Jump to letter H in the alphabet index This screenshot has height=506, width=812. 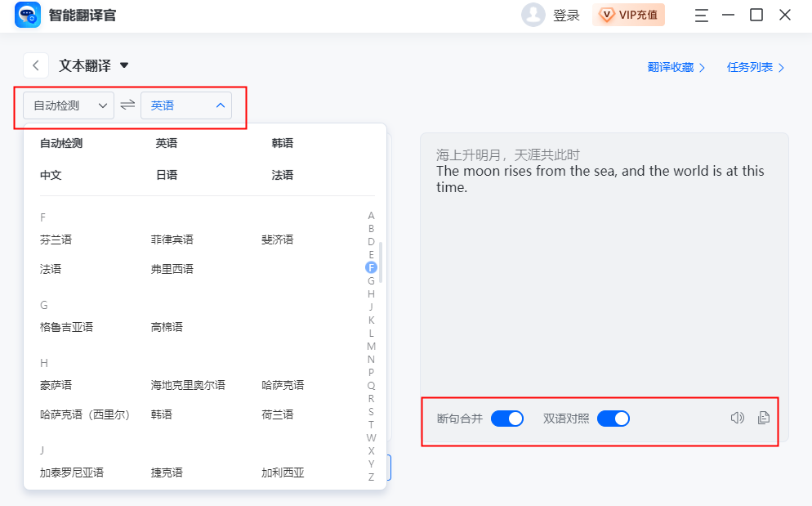pyautogui.click(x=371, y=293)
